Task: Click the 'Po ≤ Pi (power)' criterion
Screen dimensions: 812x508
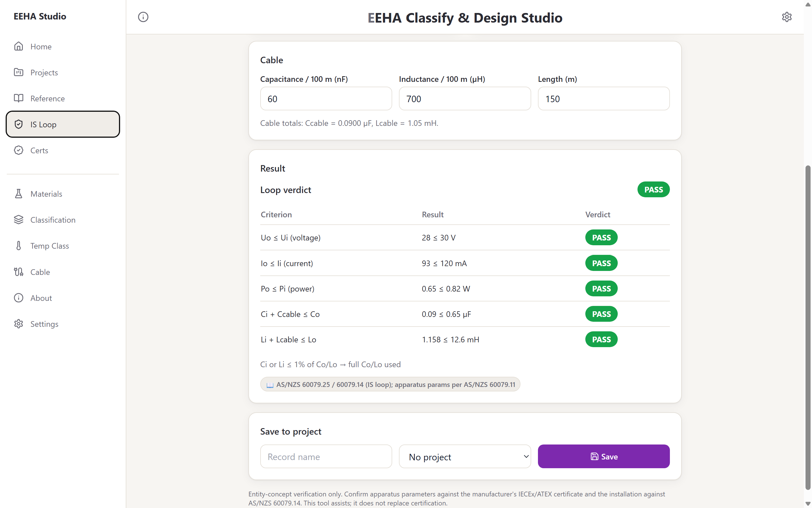Action: pyautogui.click(x=288, y=289)
